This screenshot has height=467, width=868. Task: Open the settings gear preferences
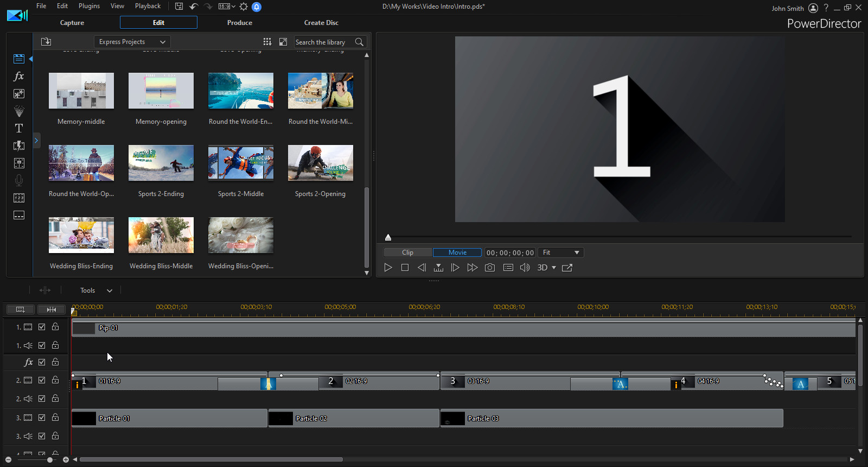tap(244, 7)
